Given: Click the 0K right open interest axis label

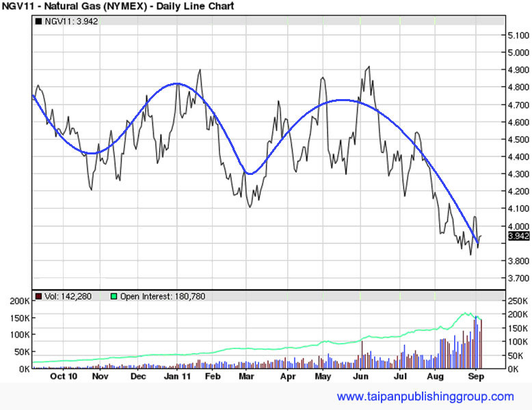Looking at the screenshot, I should [x=514, y=369].
